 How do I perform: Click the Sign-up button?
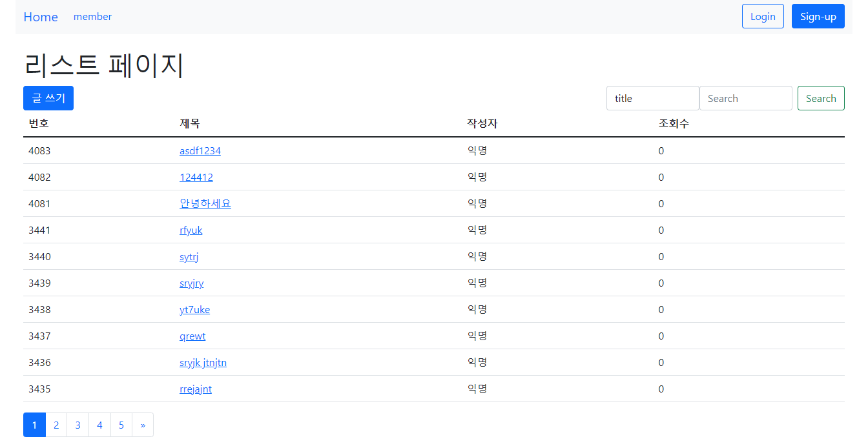point(818,17)
